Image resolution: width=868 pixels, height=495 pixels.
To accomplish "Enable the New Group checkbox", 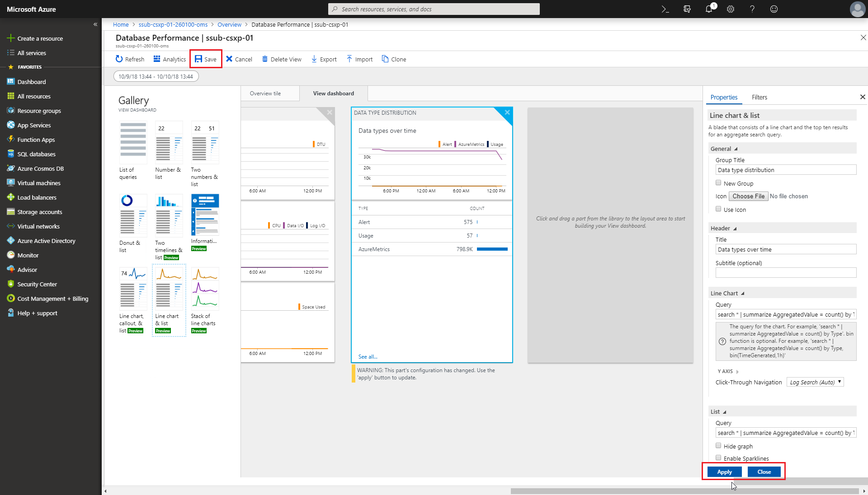I will click(718, 182).
